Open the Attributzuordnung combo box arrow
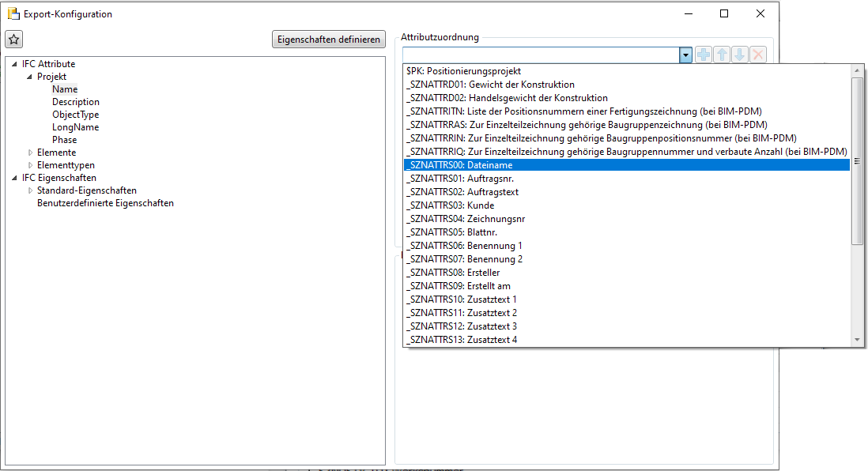 tap(685, 55)
